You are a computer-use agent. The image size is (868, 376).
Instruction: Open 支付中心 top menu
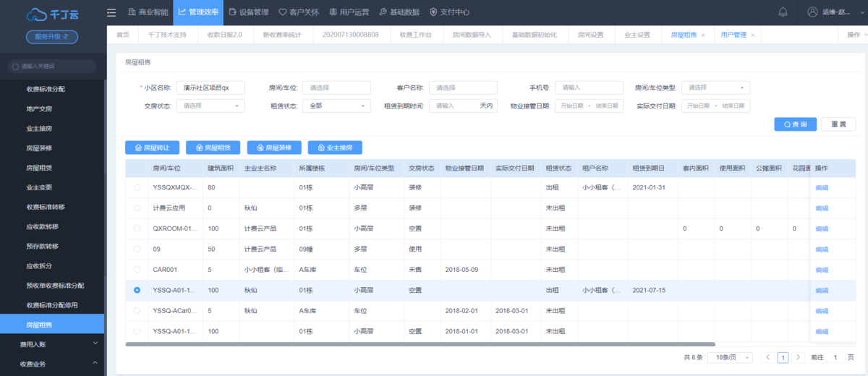click(449, 12)
